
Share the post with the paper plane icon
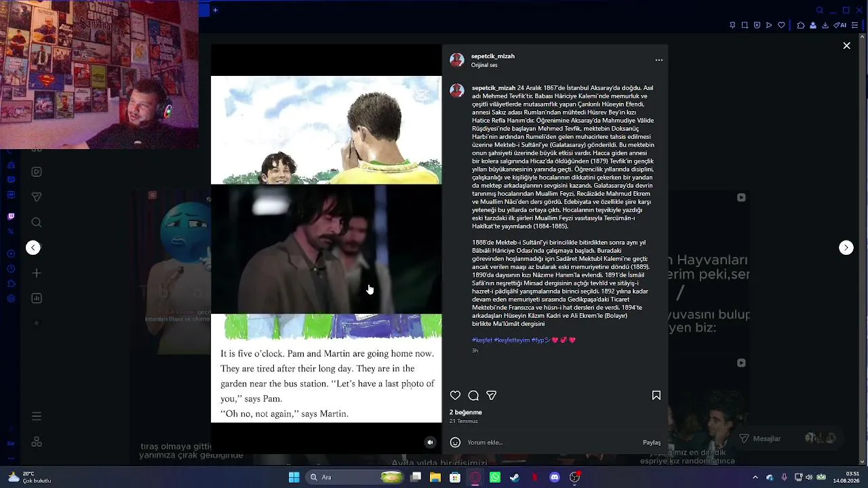click(492, 395)
